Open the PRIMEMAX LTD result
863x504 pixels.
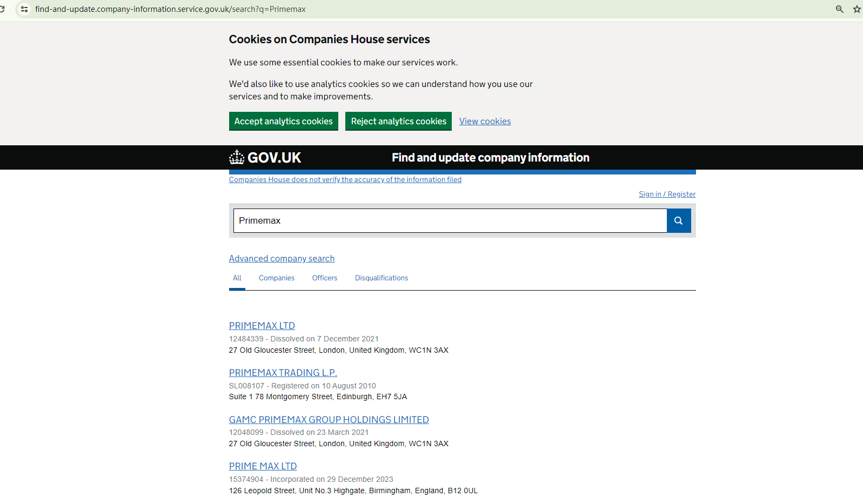[262, 326]
